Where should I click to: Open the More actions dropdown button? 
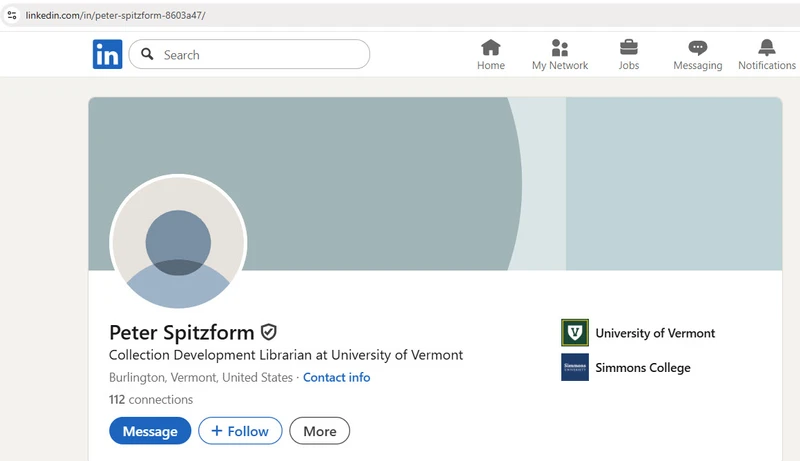[319, 431]
